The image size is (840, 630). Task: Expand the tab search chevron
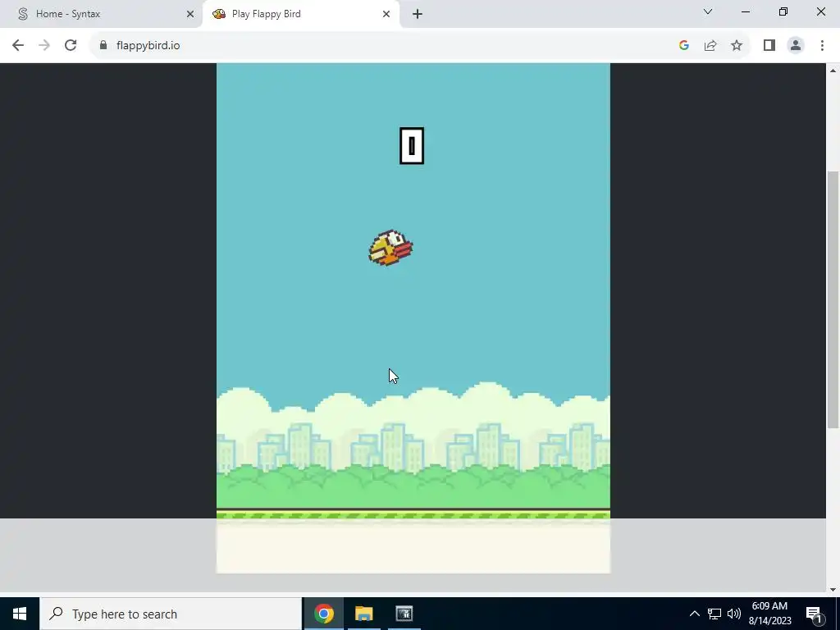708,11
